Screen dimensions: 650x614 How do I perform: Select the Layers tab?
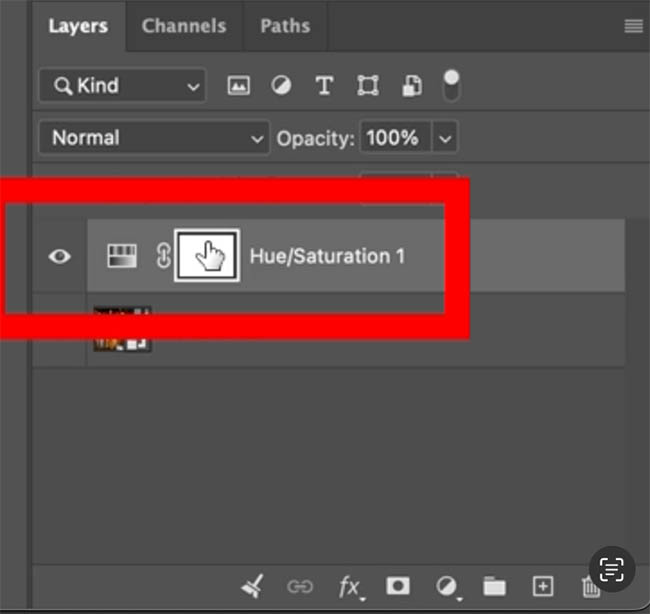pos(78,26)
